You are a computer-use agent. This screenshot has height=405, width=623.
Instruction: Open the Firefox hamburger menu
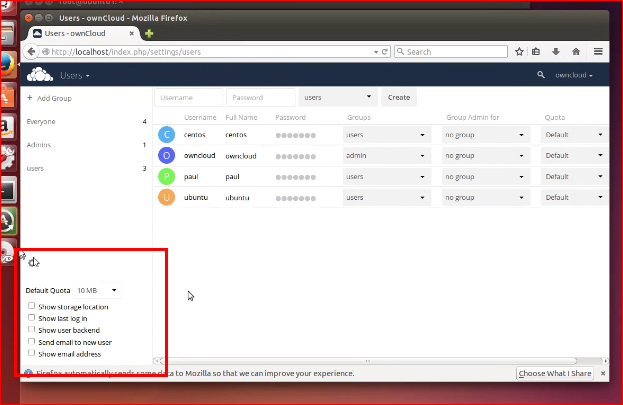(598, 52)
